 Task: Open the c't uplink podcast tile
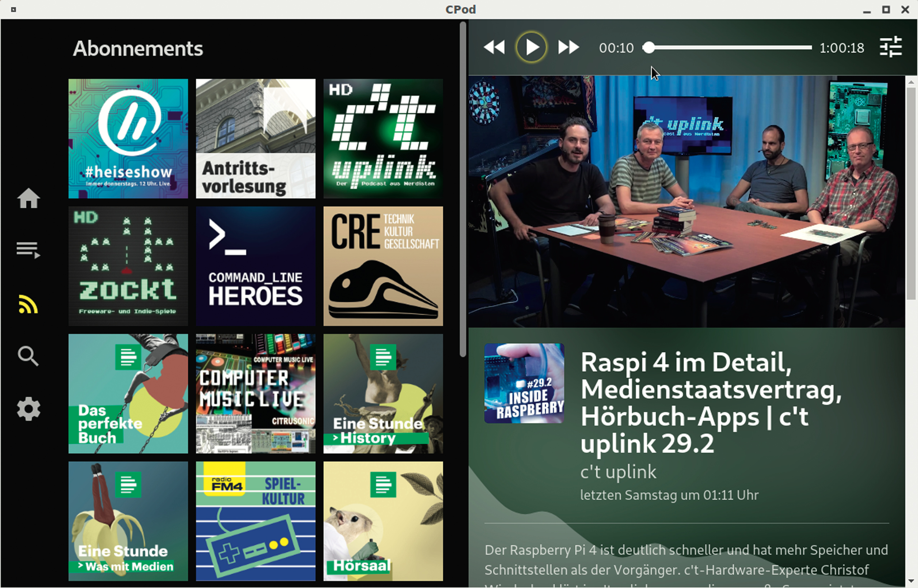pos(383,138)
